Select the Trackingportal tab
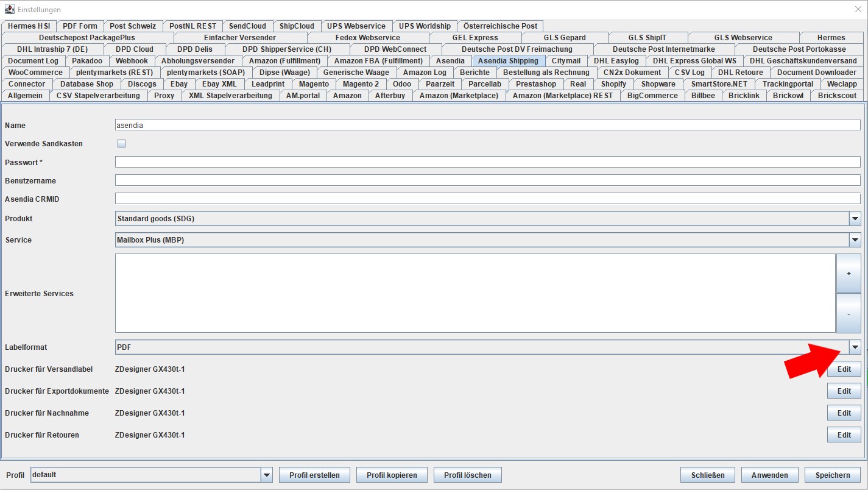Screen dimensions: 868x490 click(788, 84)
